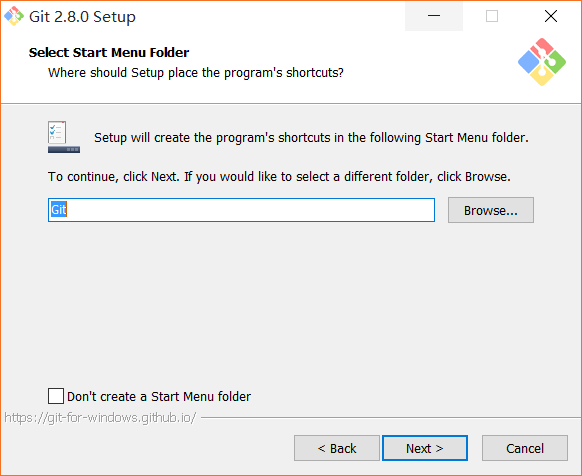The image size is (582, 476).
Task: Open the git-for-windows.github.io link
Action: coord(100,418)
